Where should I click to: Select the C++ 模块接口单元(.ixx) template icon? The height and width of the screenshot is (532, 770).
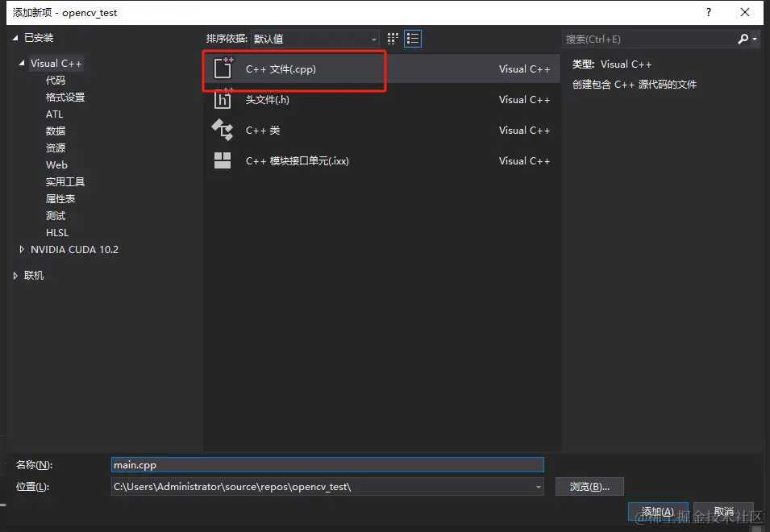tap(223, 160)
